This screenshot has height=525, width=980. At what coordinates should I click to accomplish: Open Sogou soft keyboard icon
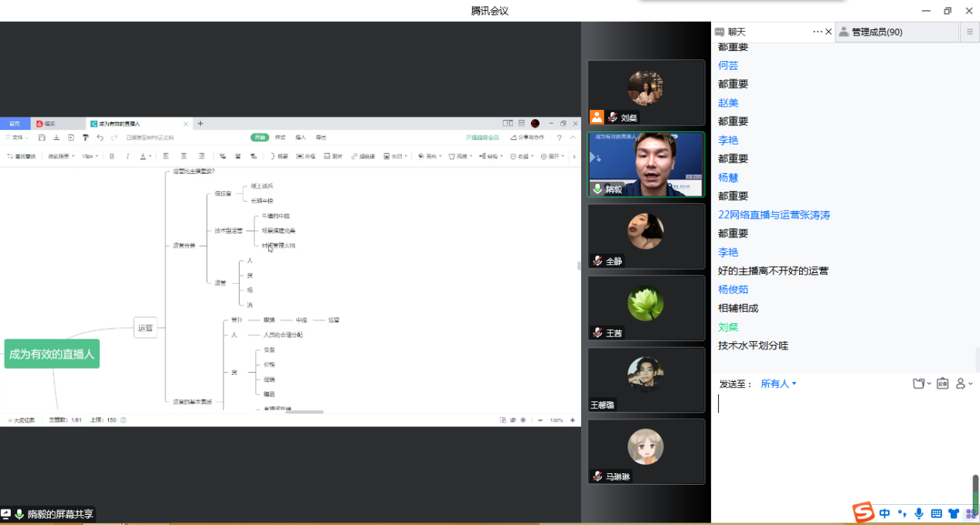936,513
